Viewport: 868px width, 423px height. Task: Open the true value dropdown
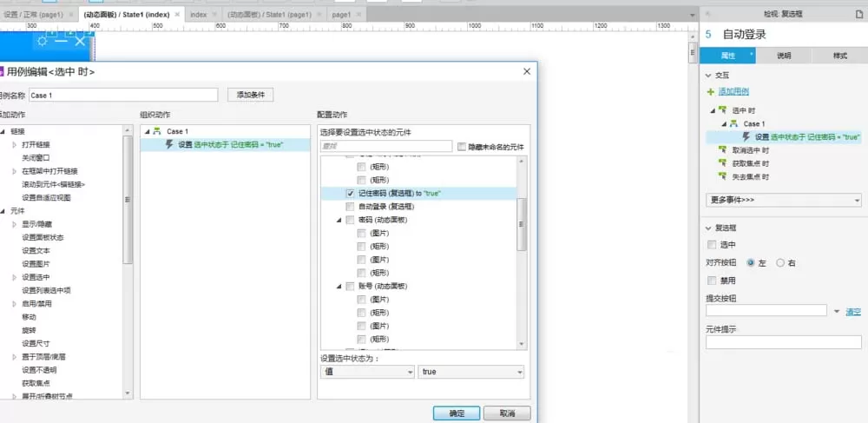click(x=471, y=372)
